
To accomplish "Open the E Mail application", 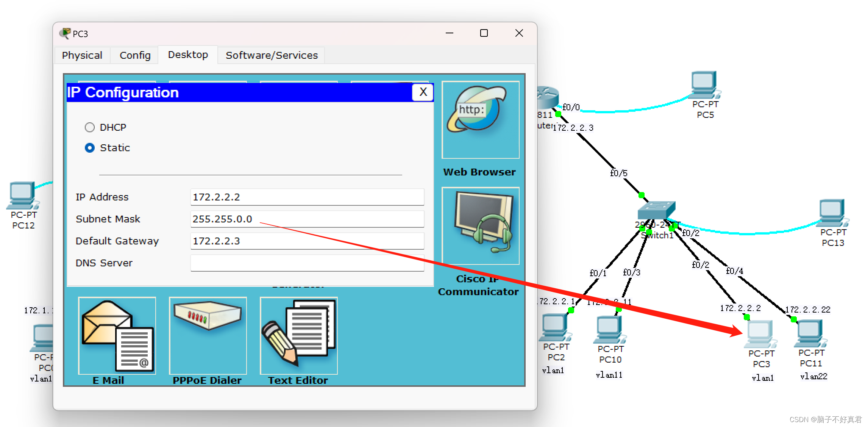I will click(117, 335).
